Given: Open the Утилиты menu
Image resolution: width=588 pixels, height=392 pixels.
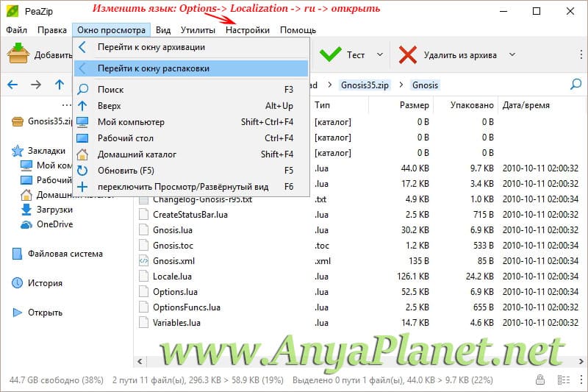Looking at the screenshot, I should (x=198, y=30).
